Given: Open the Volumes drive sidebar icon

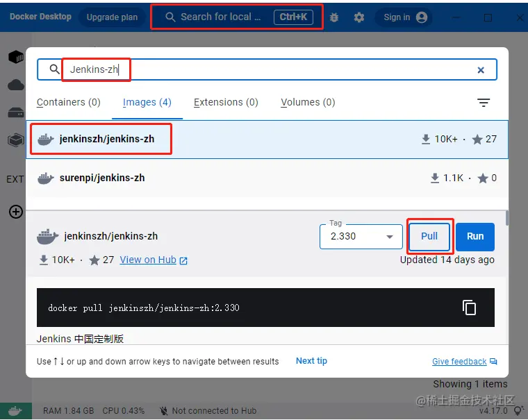Looking at the screenshot, I should 16,112.
